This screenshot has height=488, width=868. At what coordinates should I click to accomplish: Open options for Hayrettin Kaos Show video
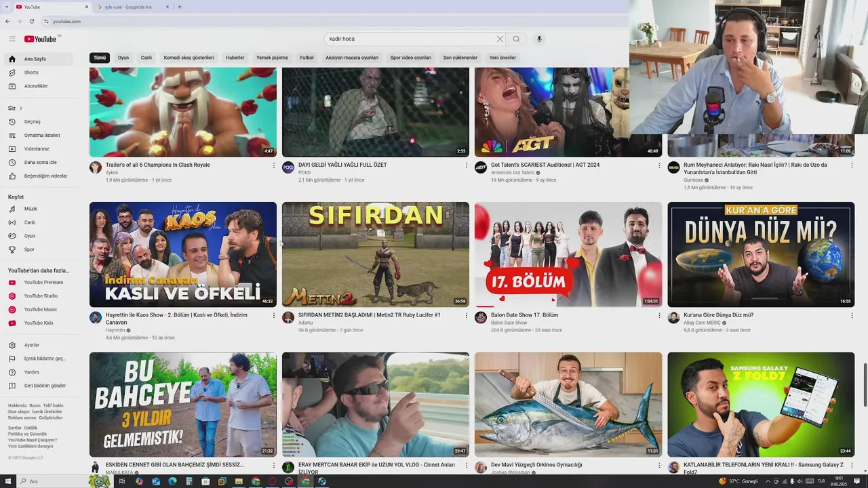click(x=274, y=315)
